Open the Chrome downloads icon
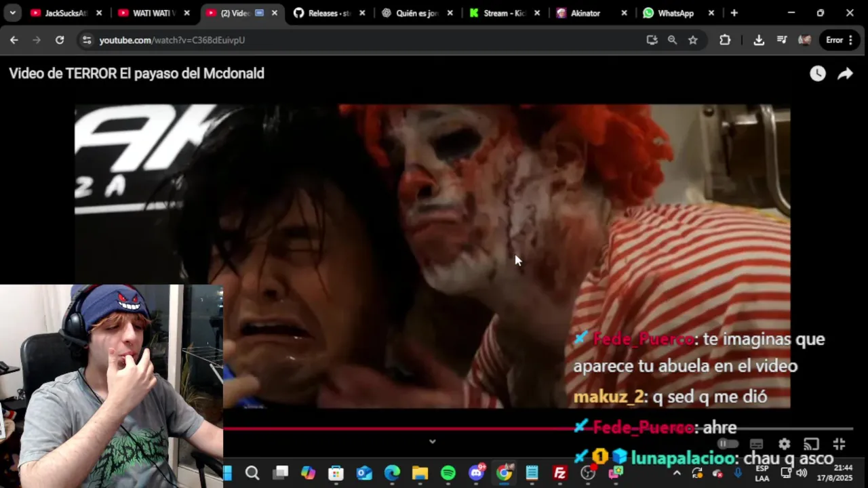The width and height of the screenshot is (868, 488). click(759, 40)
